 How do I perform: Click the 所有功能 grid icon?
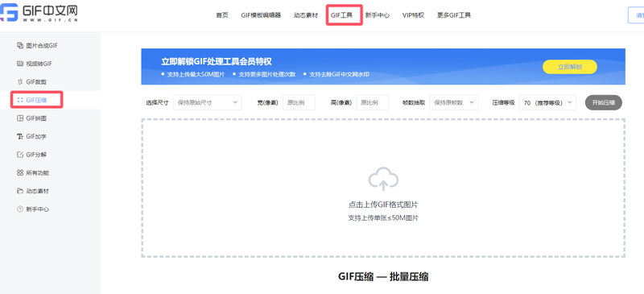pyautogui.click(x=19, y=172)
